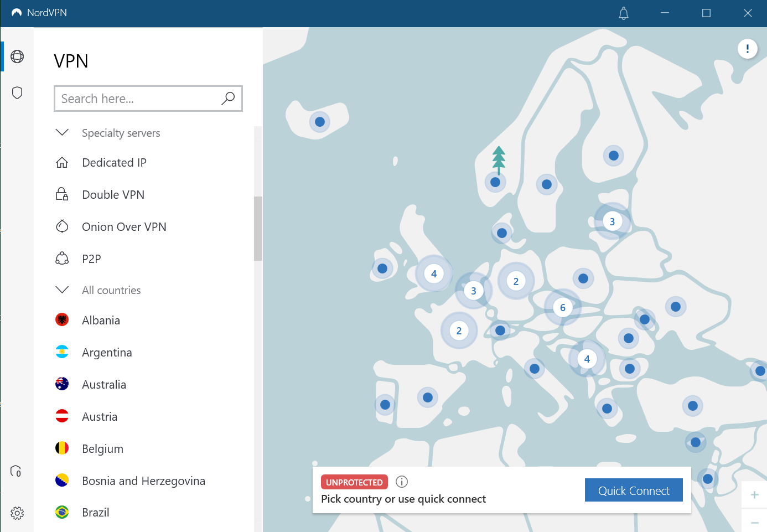The height and width of the screenshot is (532, 767).
Task: Click the Albania flag icon
Action: pyautogui.click(x=62, y=319)
